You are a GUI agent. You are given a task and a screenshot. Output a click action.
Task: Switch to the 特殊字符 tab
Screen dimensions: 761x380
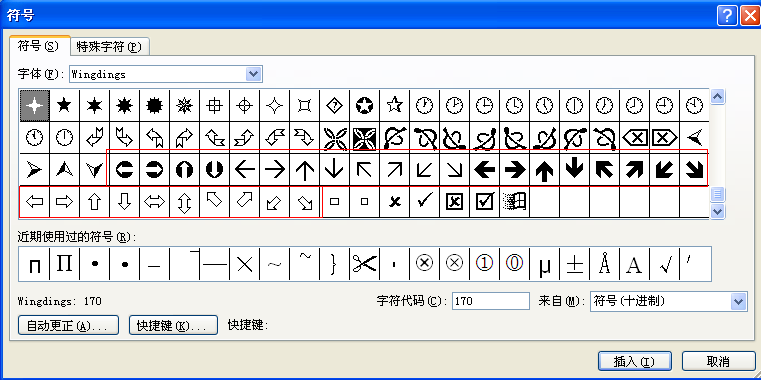pyautogui.click(x=109, y=47)
